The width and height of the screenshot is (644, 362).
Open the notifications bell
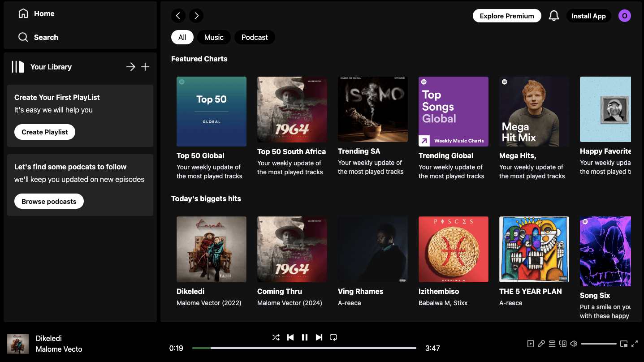553,16
